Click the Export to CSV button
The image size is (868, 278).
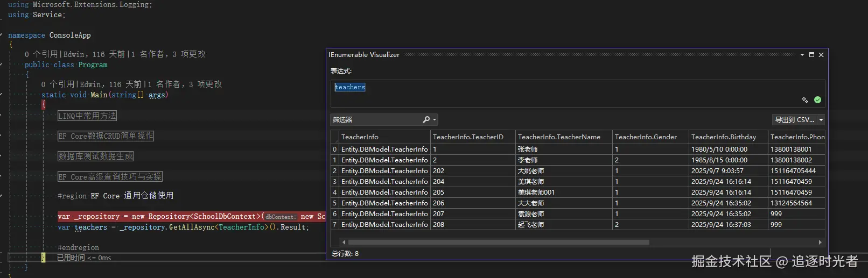coord(794,120)
